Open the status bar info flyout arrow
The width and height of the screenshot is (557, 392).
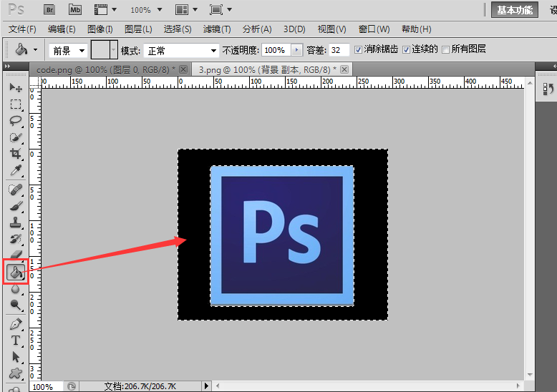[206, 386]
